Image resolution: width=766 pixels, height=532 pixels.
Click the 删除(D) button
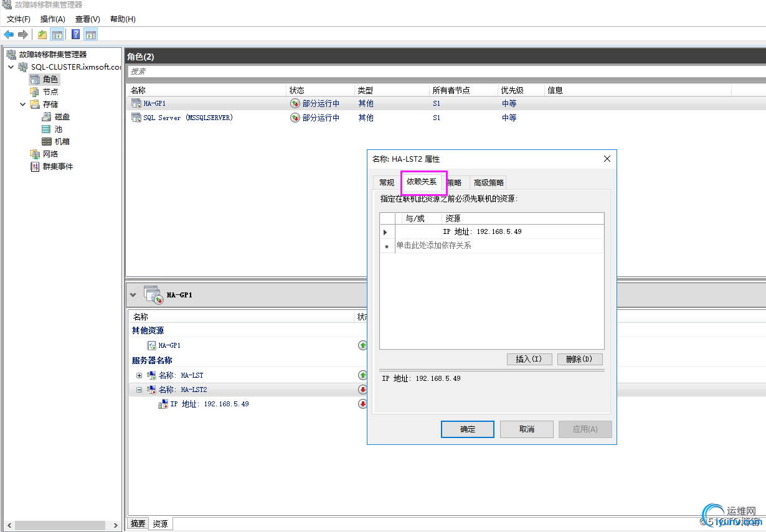[580, 359]
